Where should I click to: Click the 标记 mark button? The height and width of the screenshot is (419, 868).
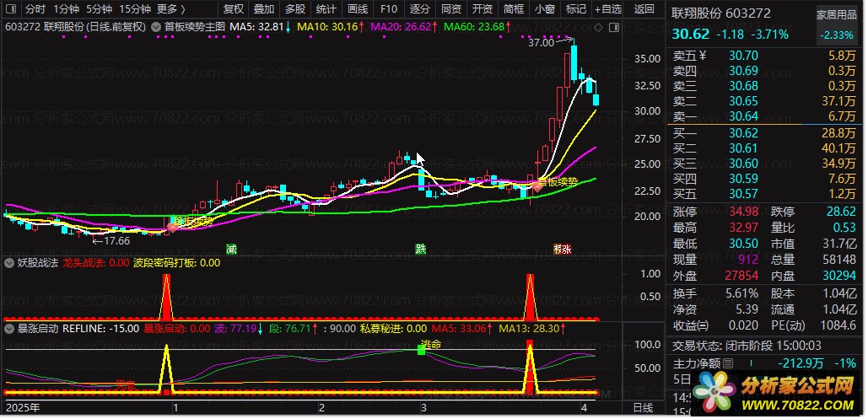click(575, 9)
